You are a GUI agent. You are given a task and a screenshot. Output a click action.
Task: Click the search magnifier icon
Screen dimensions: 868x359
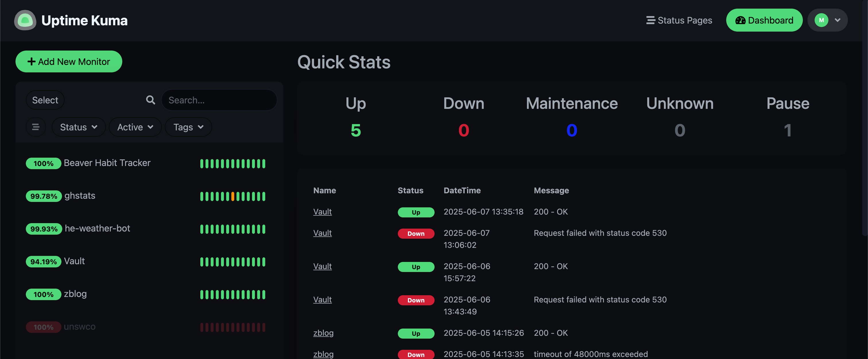click(150, 100)
